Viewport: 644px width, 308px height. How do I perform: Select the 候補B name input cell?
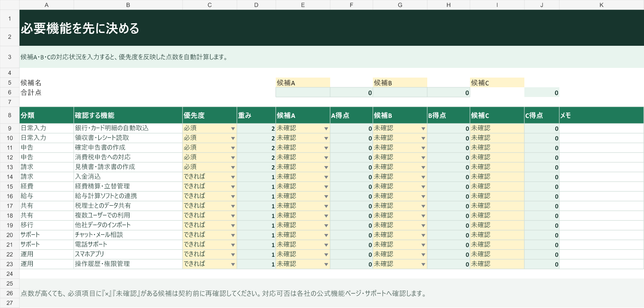(400, 83)
